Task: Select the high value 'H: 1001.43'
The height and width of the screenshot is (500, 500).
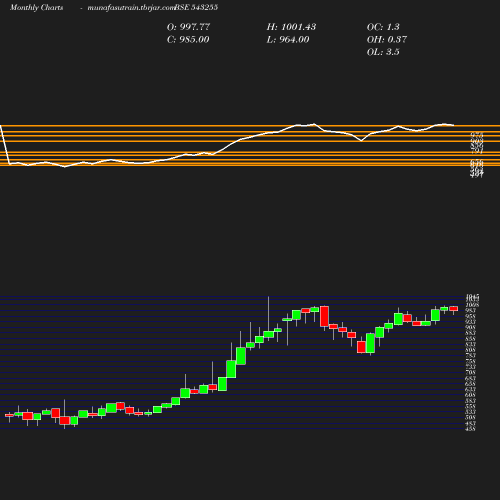Action: (291, 27)
